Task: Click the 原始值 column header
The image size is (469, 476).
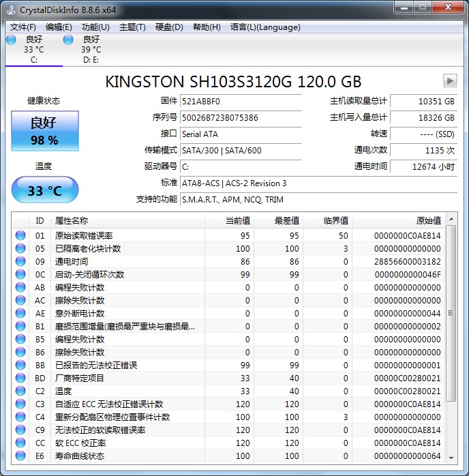Action: [x=428, y=220]
